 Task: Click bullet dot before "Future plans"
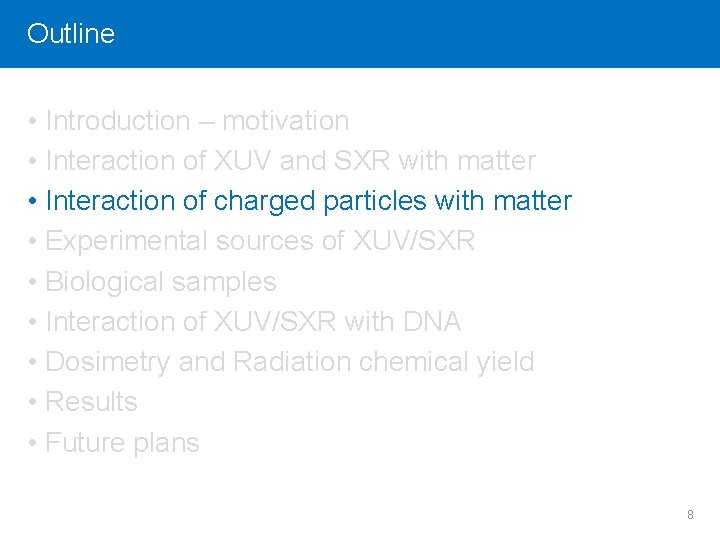(x=33, y=444)
